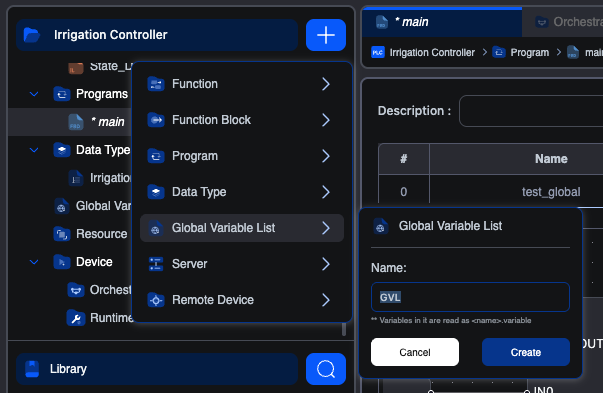Open the Irrigation Controller project folder icon
Image resolution: width=603 pixels, height=393 pixels.
[x=32, y=35]
